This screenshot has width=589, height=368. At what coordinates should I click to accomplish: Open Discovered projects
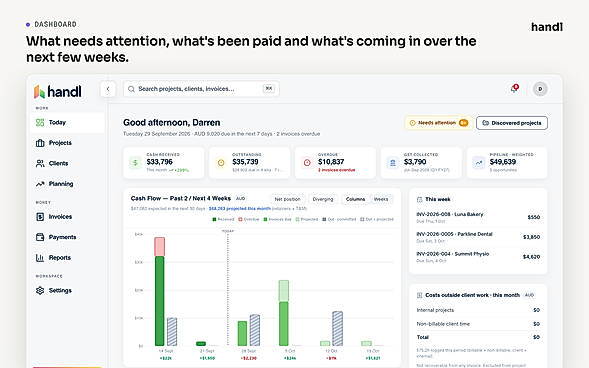coord(512,123)
